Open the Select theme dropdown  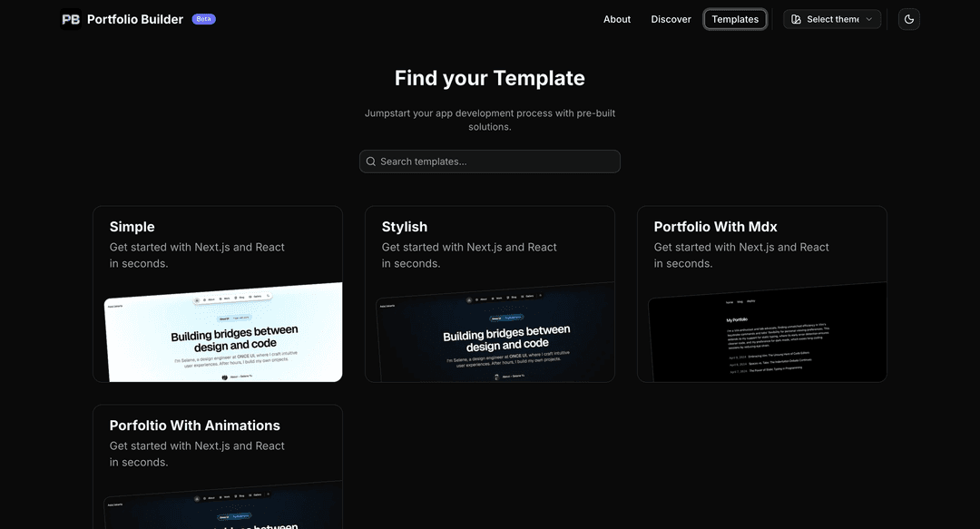tap(832, 19)
